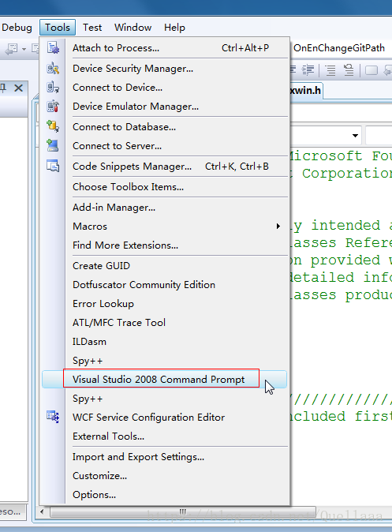Image resolution: width=392 pixels, height=532 pixels.
Task: Click the horizontal scrollbar thumb
Action: coord(183,511)
